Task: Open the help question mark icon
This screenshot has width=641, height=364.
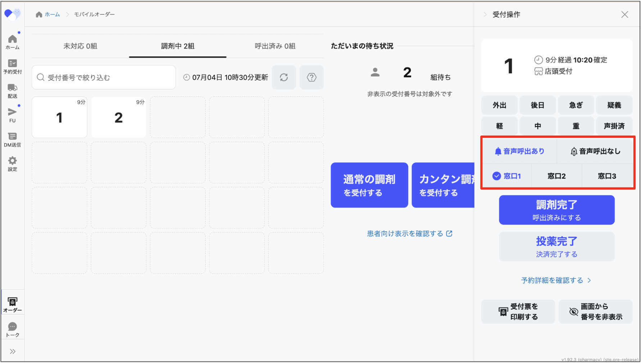Action: [312, 77]
